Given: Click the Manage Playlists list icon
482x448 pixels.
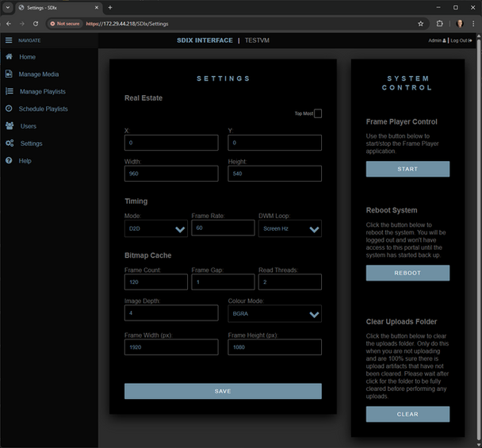Looking at the screenshot, I should click(x=10, y=91).
